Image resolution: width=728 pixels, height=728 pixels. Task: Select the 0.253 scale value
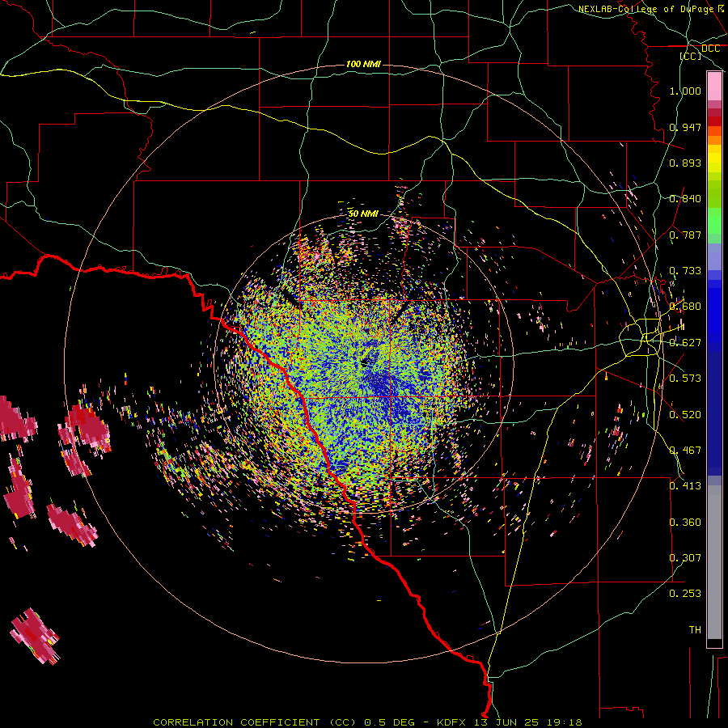[685, 594]
